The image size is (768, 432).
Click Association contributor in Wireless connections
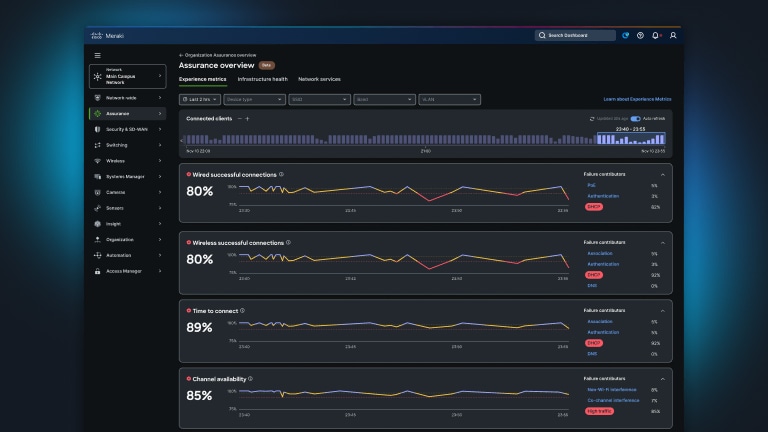click(600, 253)
